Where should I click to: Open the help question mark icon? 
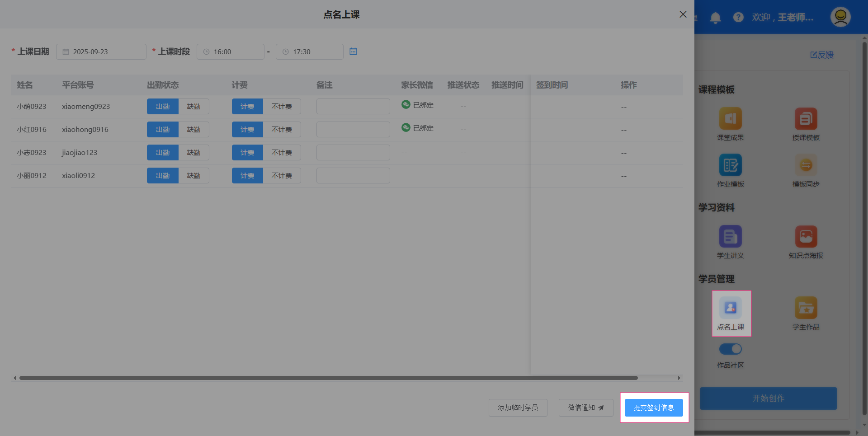pos(738,17)
